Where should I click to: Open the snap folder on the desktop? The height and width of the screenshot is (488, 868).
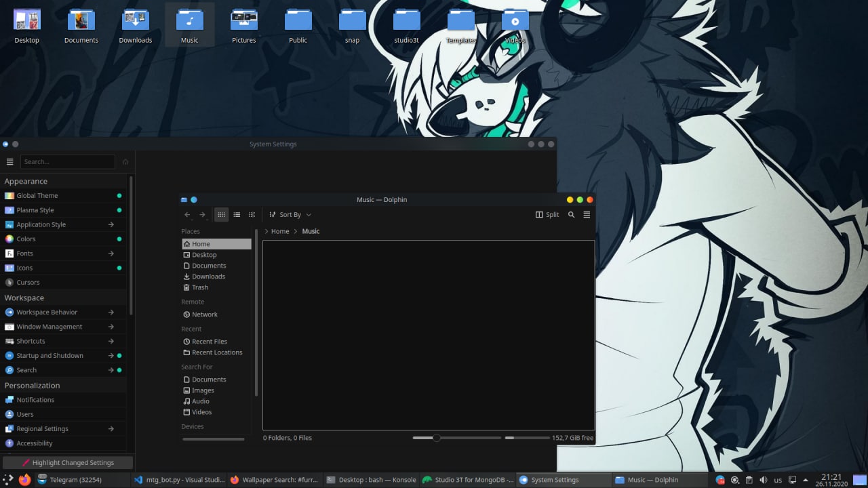(x=352, y=25)
